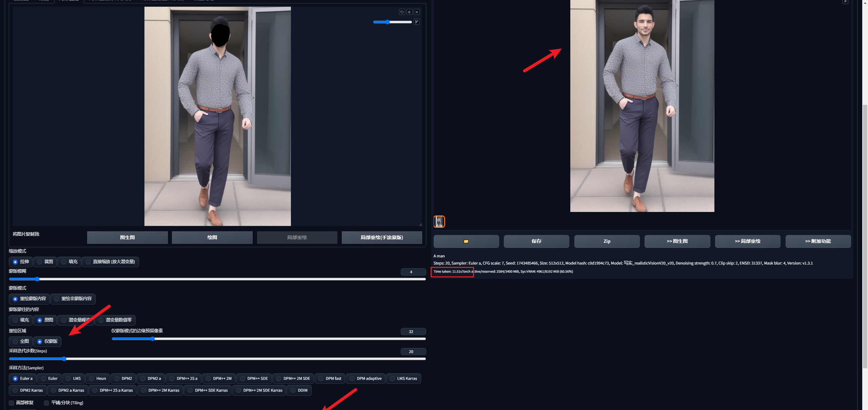Adjust the 仅蒙版模式的边缘预留像素 slider
The width and height of the screenshot is (868, 410).
269,339
